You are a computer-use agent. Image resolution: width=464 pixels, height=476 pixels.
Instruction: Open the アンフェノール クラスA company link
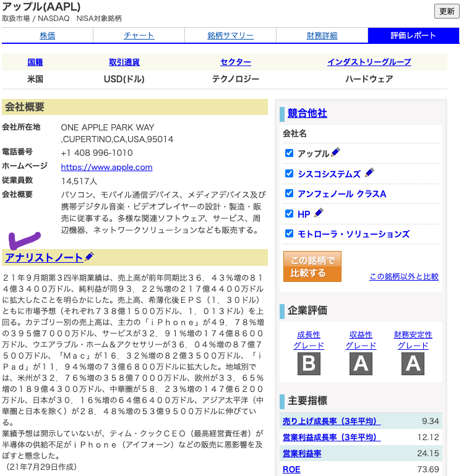[342, 193]
